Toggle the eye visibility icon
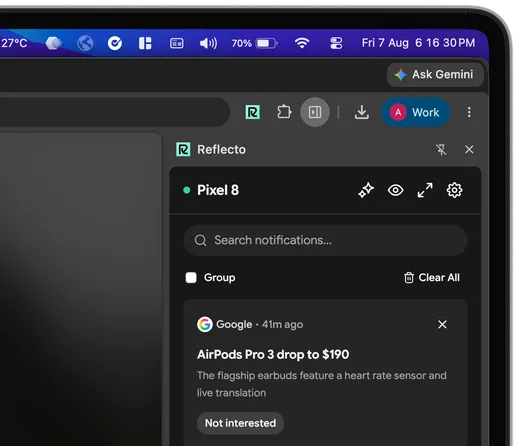Viewport: 520px width, 446px height. tap(396, 190)
